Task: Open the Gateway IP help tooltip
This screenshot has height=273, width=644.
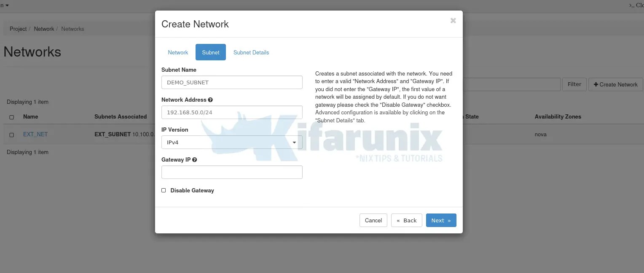Action: pos(194,159)
